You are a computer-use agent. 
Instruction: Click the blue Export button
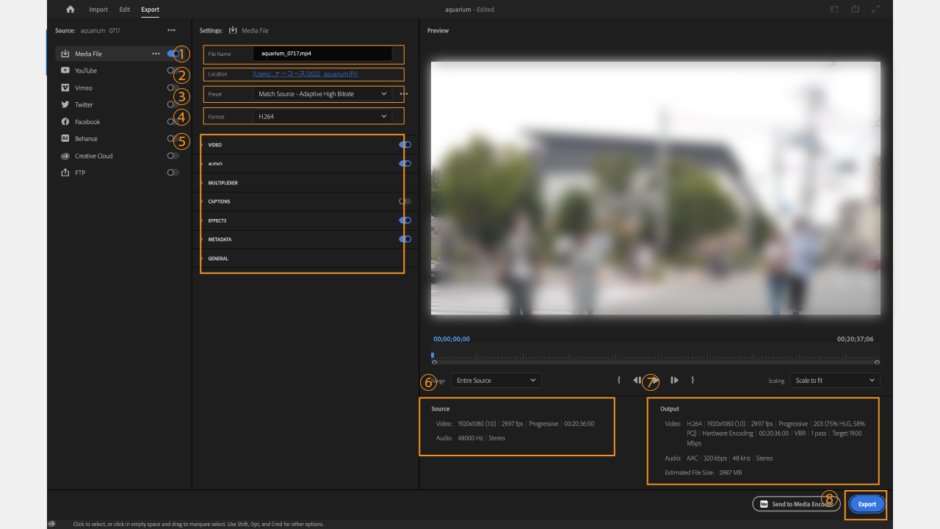pos(866,504)
